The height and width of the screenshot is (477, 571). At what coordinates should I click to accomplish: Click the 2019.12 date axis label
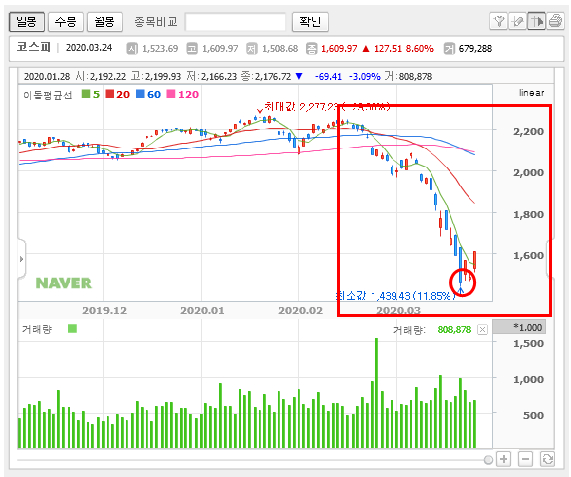105,311
